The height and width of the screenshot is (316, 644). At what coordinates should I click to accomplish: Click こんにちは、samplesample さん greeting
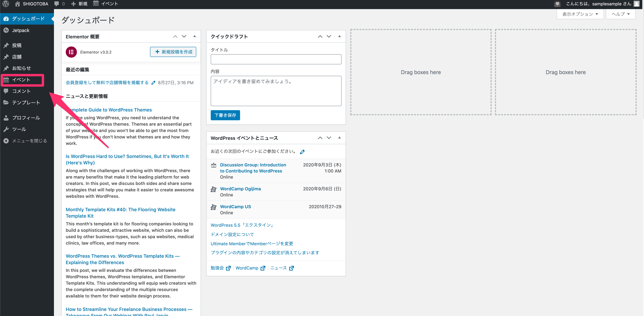[x=598, y=4]
